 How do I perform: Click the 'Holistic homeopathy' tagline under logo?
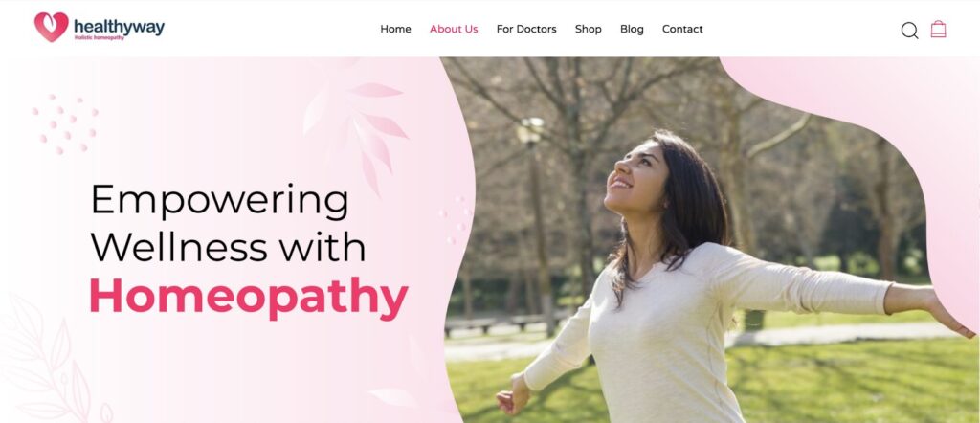100,38
